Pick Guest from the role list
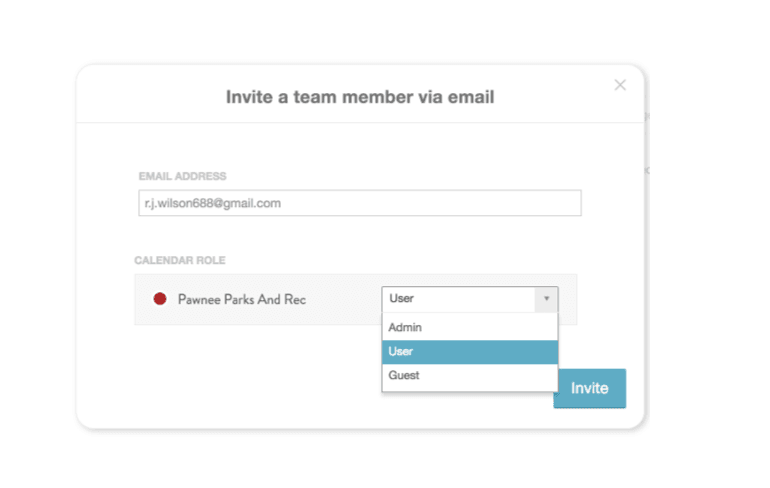770x488 pixels. [404, 376]
